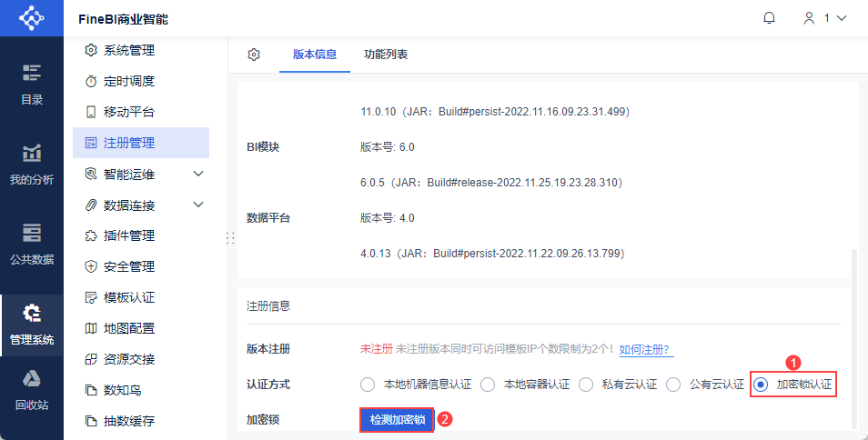The width and height of the screenshot is (868, 440).
Task: Click the content area vertical scrollbar
Action: pos(854,338)
